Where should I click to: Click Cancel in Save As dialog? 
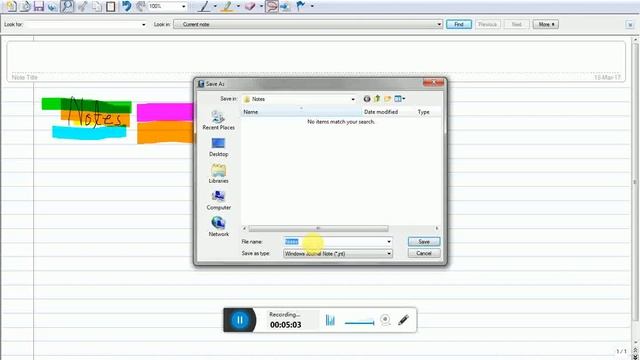[x=424, y=253]
